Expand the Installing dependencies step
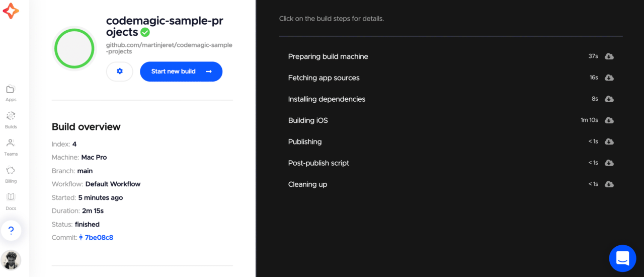The width and height of the screenshot is (644, 277). coord(327,99)
